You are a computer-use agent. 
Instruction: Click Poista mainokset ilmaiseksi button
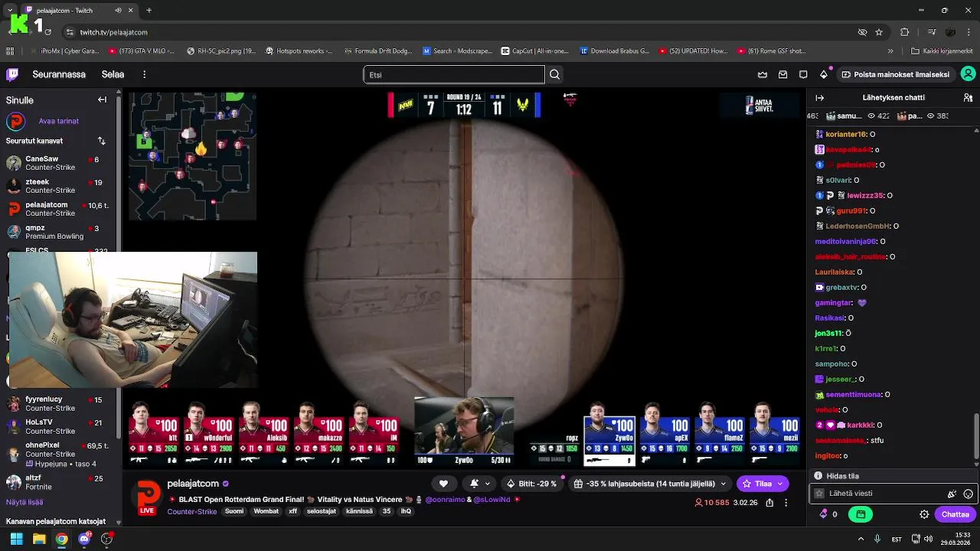[895, 74]
